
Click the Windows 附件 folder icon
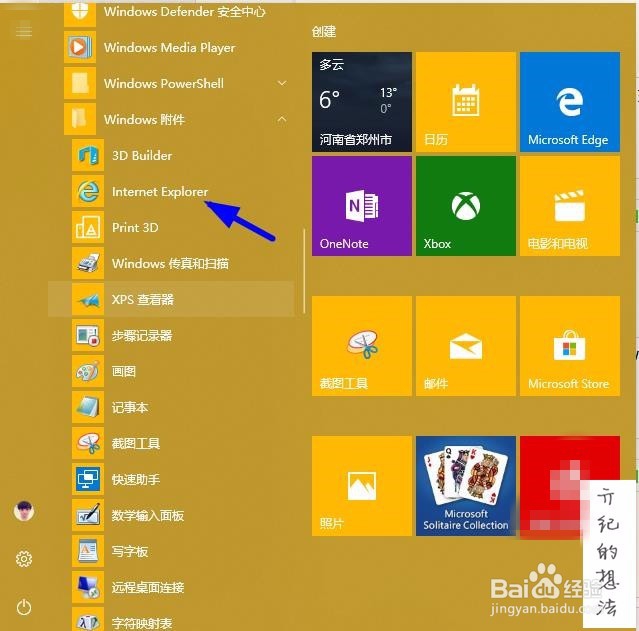point(80,119)
